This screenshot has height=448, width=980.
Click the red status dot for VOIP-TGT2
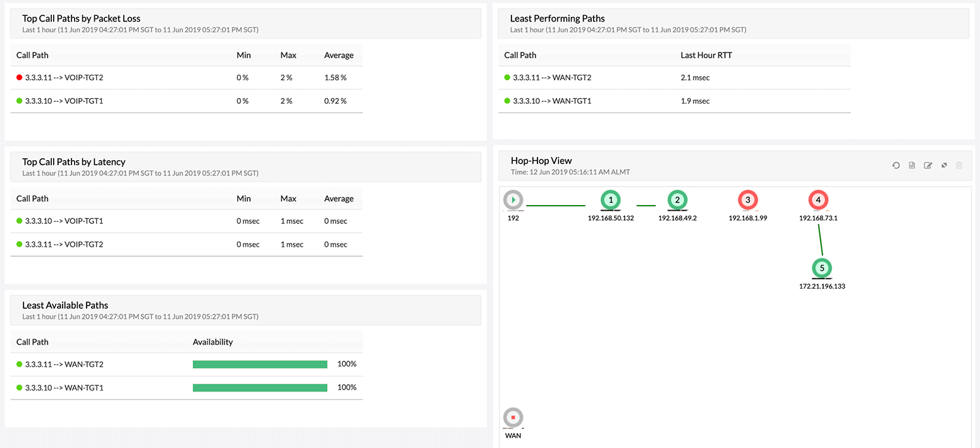(20, 78)
